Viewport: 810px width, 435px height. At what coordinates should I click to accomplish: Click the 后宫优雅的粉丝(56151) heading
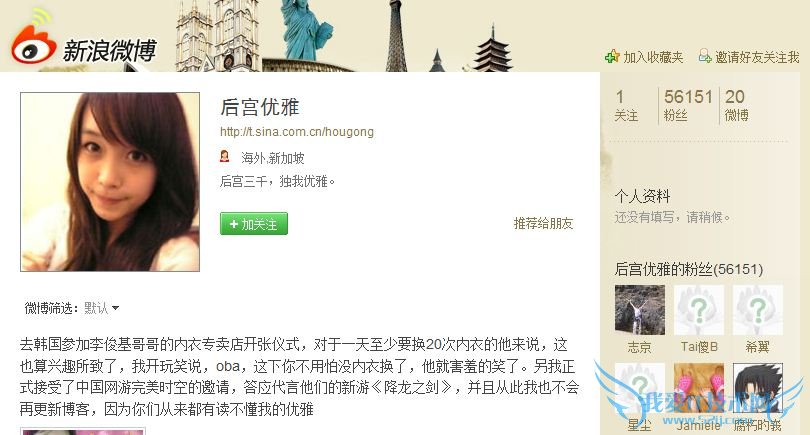pos(689,269)
